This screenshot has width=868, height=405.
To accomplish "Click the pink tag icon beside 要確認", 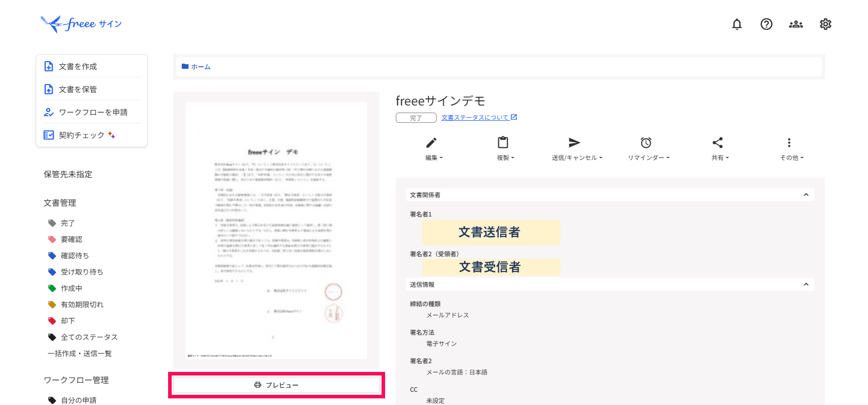I will (x=52, y=239).
